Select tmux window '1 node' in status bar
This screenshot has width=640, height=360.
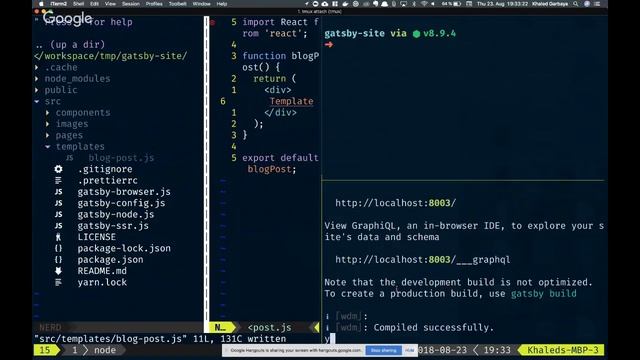tap(94, 350)
